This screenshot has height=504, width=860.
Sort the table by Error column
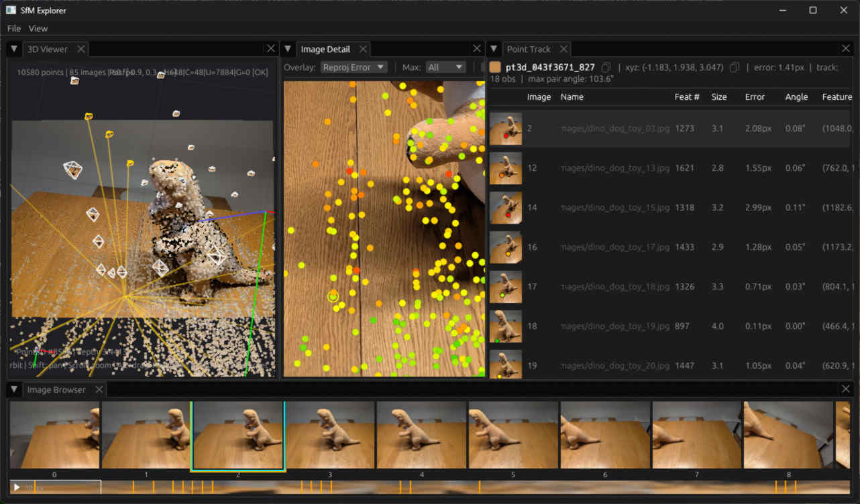(755, 97)
